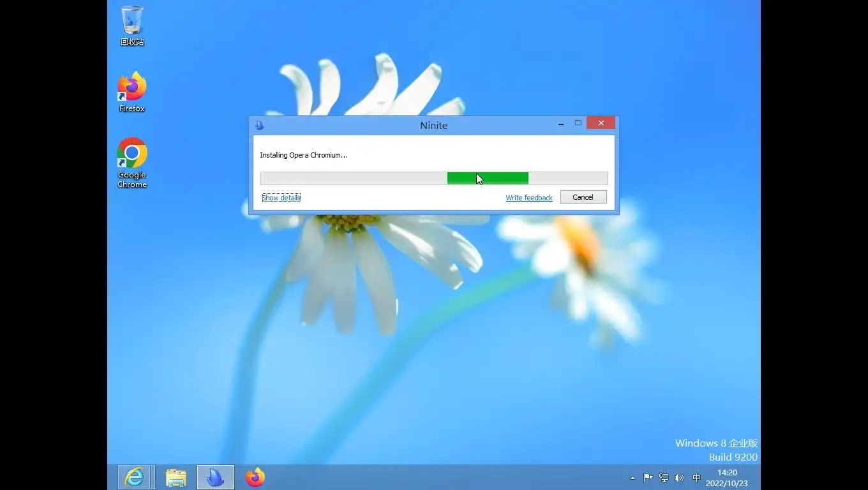The height and width of the screenshot is (490, 868).
Task: Minimize the Ninite window
Action: coord(561,124)
